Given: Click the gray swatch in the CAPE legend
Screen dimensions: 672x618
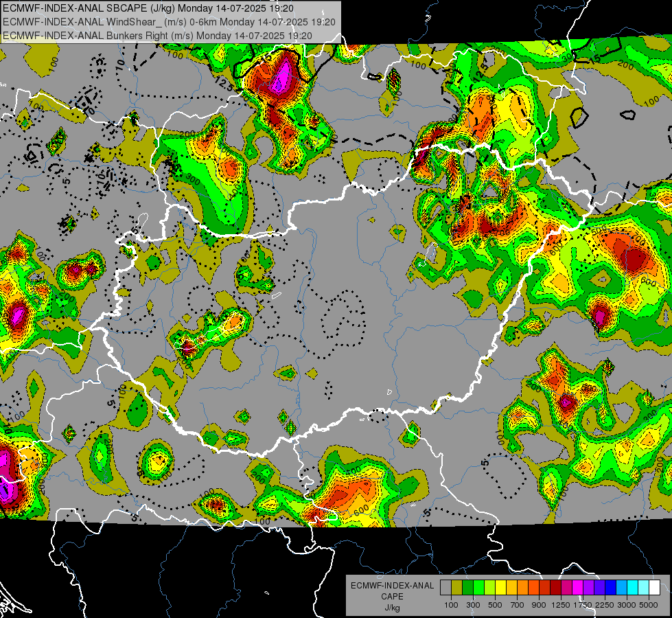Looking at the screenshot, I should point(445,588).
